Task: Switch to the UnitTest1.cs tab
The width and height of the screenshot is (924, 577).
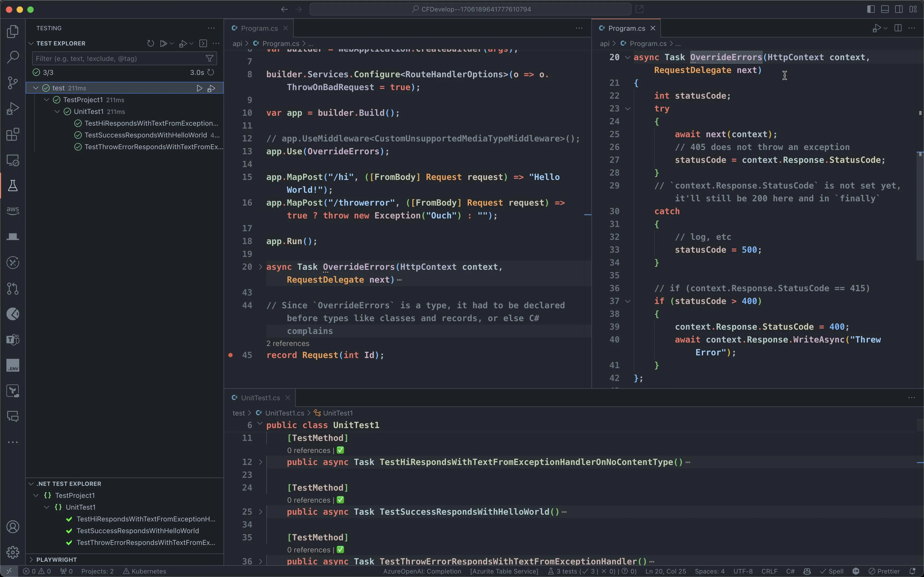Action: (x=260, y=398)
